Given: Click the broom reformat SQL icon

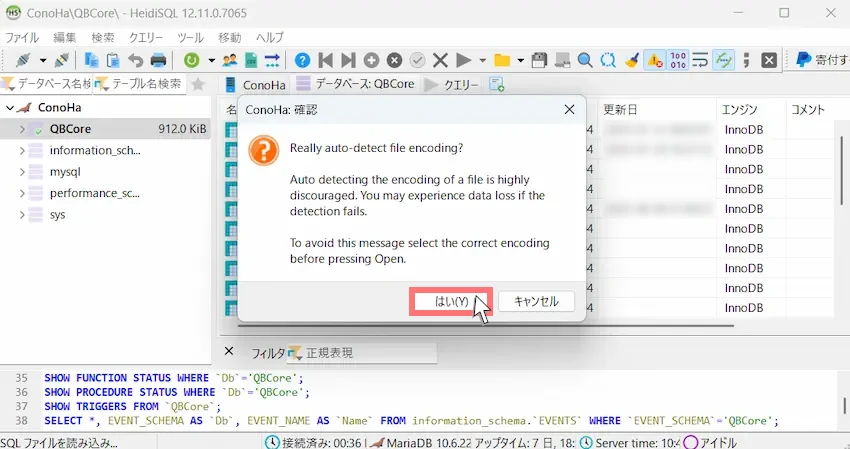Looking at the screenshot, I should [631, 60].
